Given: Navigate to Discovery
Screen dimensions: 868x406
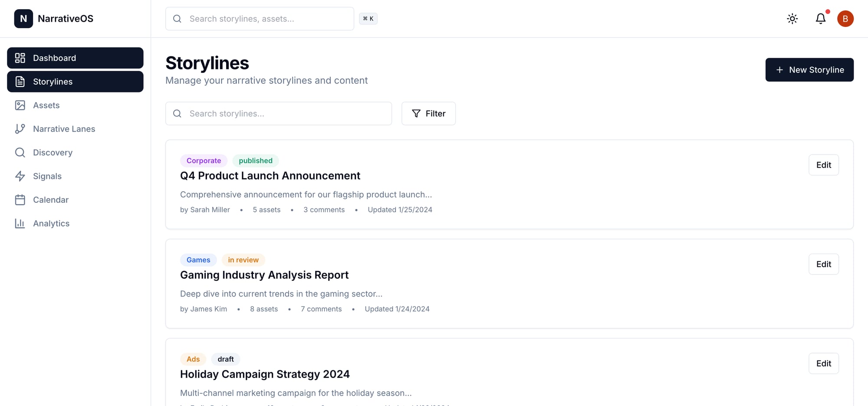Looking at the screenshot, I should (x=75, y=152).
